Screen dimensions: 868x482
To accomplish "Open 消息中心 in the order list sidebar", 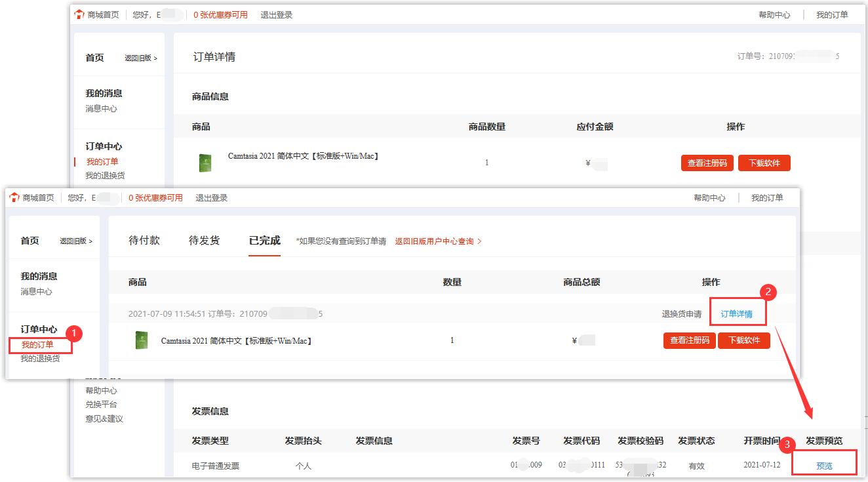I will coord(36,291).
